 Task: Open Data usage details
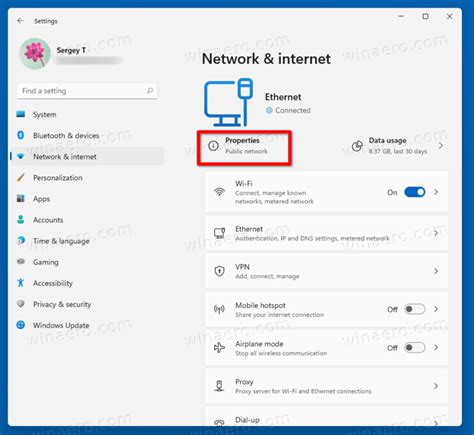pos(397,146)
